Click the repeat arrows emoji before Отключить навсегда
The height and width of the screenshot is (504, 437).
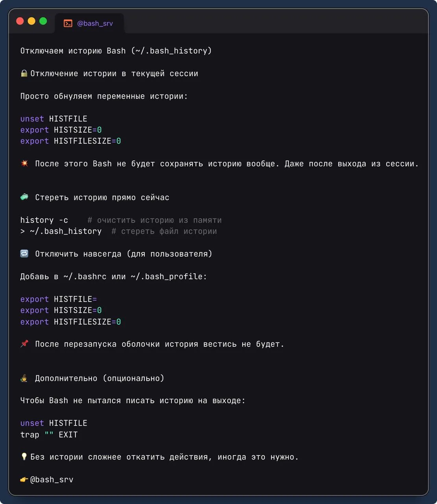point(24,254)
